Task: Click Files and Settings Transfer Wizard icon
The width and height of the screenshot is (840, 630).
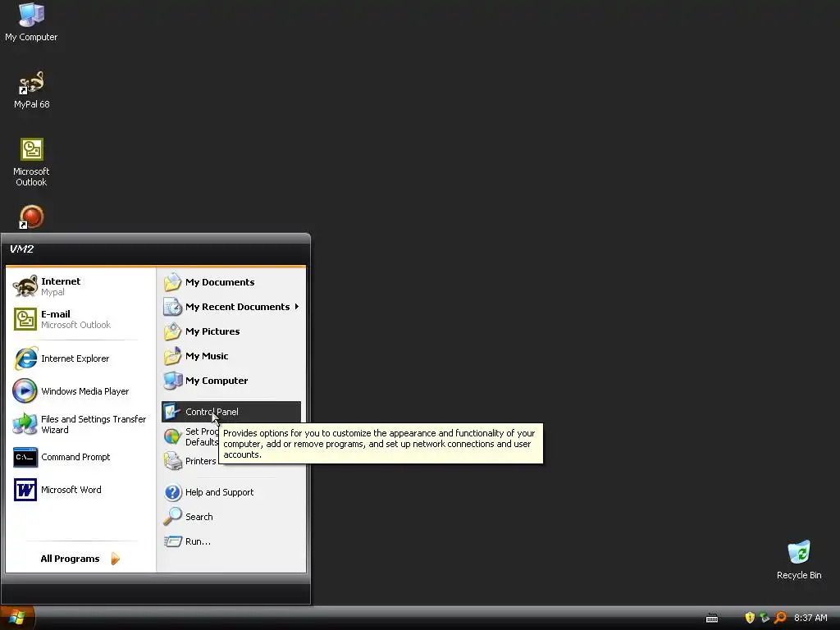Action: click(25, 424)
